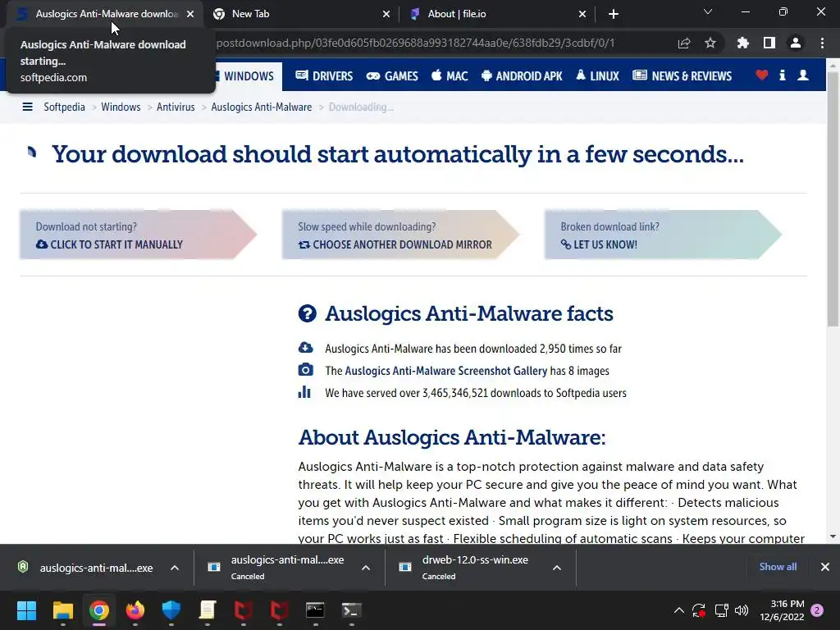Close the New Tab tab
The width and height of the screenshot is (840, 630).
coord(386,14)
